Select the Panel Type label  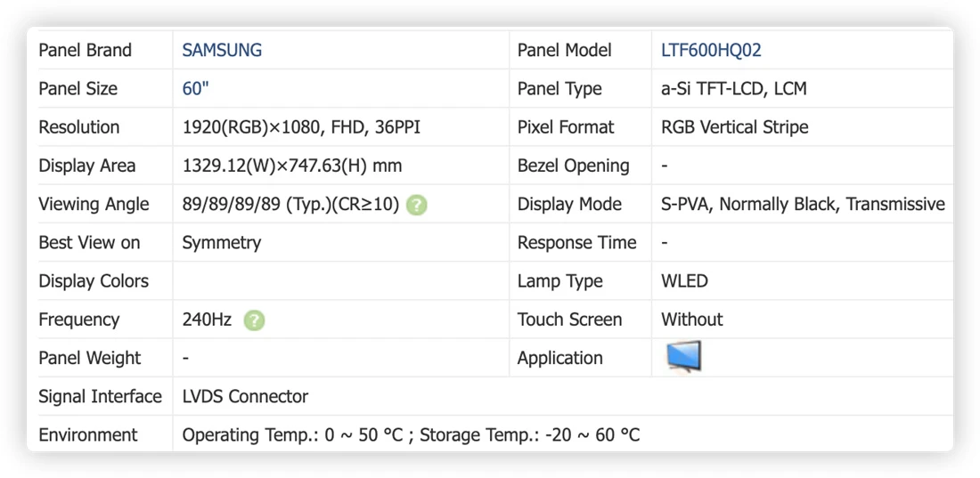559,89
